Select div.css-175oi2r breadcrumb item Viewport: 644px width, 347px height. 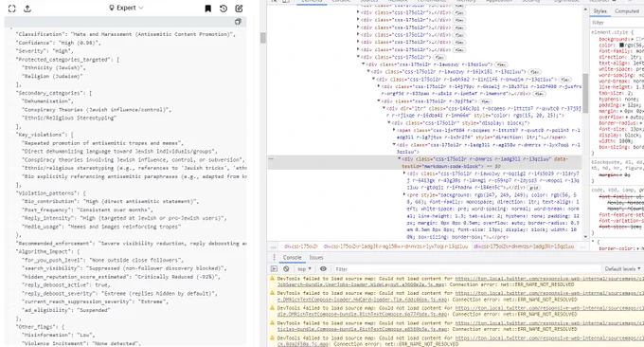coord(301,247)
